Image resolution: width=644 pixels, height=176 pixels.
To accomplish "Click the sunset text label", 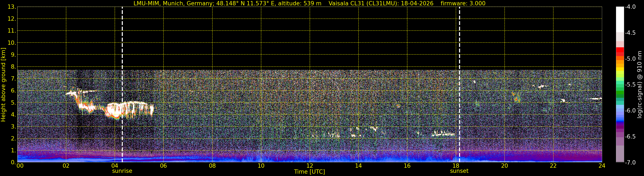I will tap(459, 171).
